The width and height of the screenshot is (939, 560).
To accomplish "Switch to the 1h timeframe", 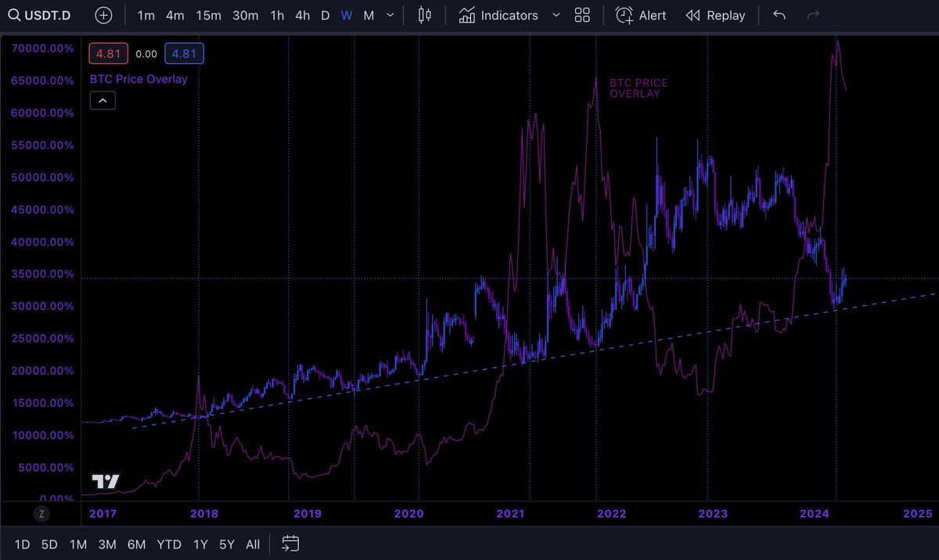I will coord(277,15).
